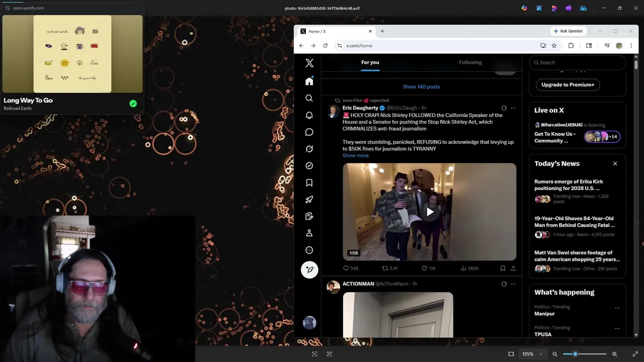644x362 pixels.
Task: Open more options for TPUSA trend
Action: (x=617, y=328)
